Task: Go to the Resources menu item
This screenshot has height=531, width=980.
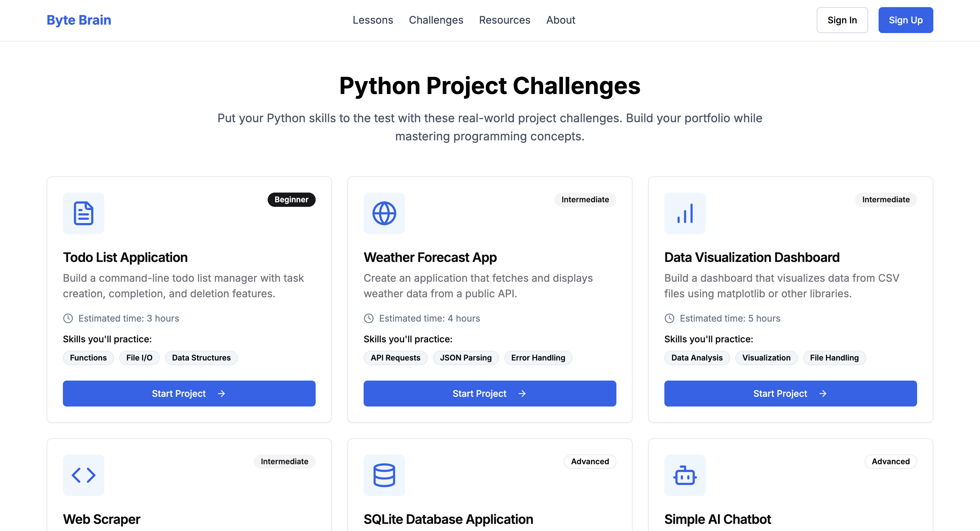Action: click(x=505, y=20)
